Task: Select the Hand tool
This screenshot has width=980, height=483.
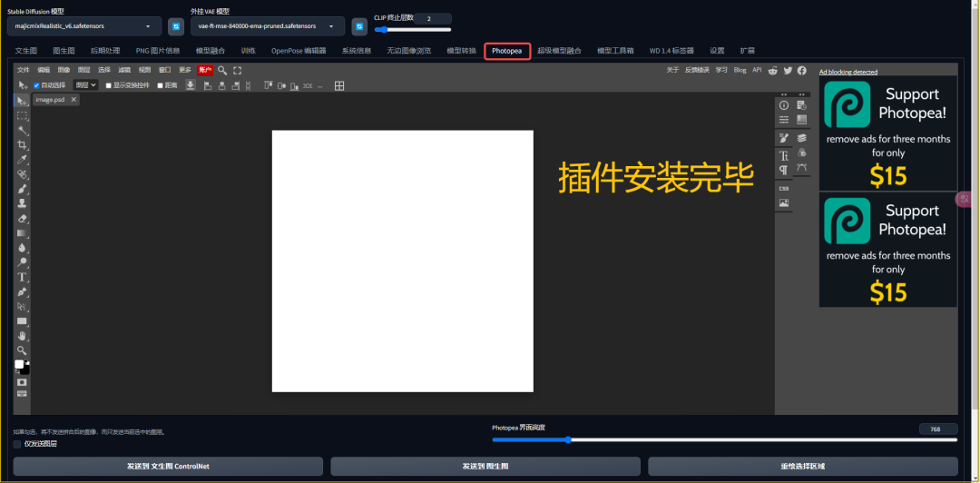Action: [22, 336]
